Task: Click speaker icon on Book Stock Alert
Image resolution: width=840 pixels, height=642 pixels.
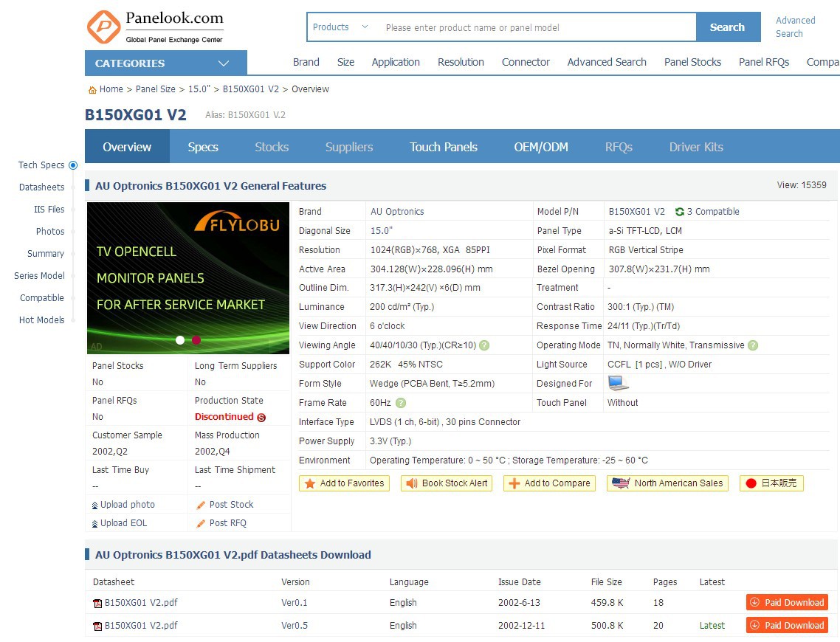Action: point(411,483)
